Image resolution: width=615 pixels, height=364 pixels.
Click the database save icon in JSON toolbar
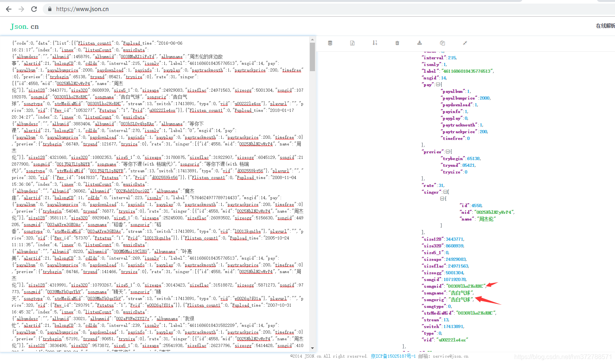[x=330, y=43]
